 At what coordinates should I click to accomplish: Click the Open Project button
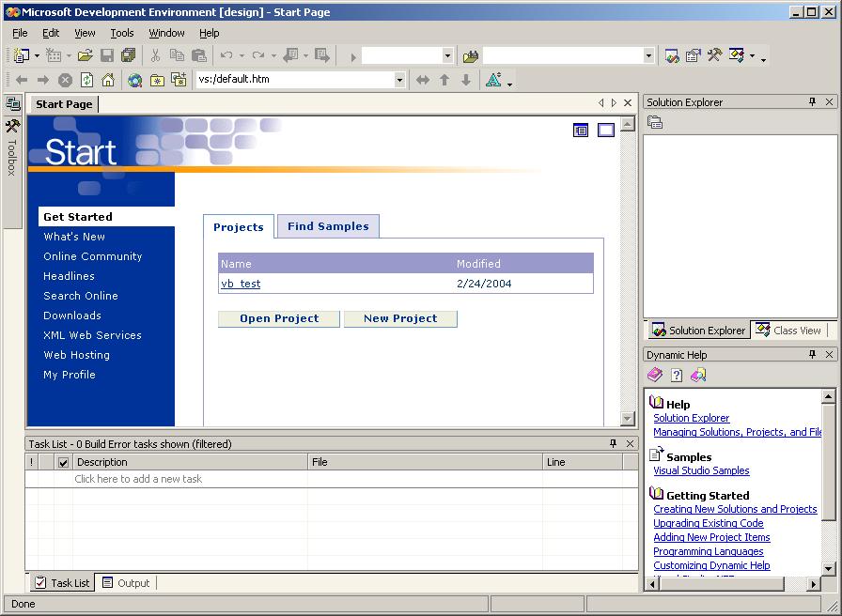(x=279, y=318)
